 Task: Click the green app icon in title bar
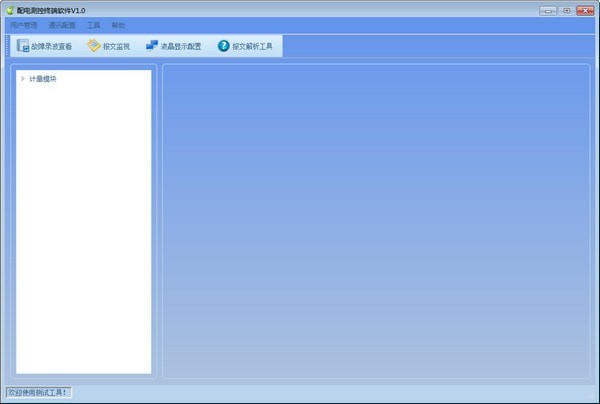coord(10,10)
